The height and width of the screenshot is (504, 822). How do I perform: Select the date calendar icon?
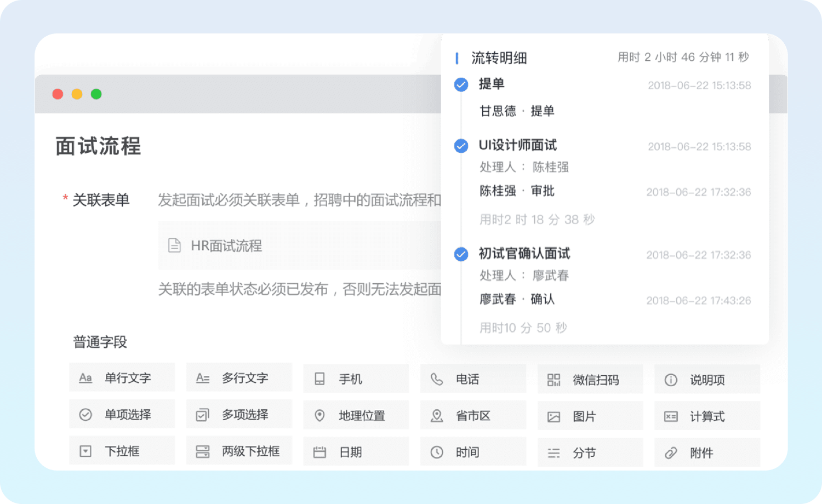(319, 453)
